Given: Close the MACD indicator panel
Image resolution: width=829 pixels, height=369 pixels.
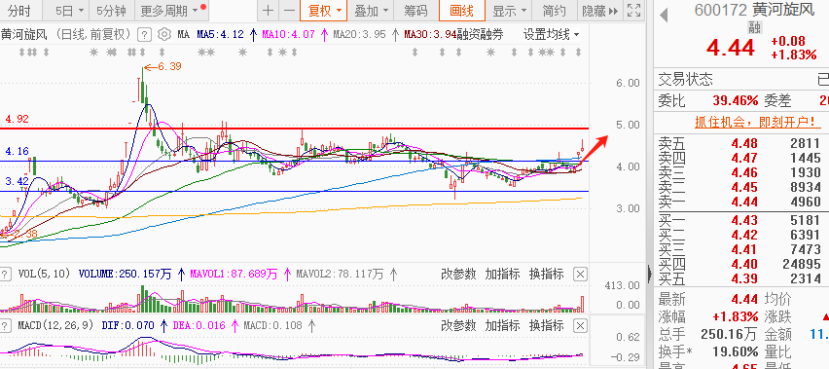Looking at the screenshot, I should pos(581,325).
